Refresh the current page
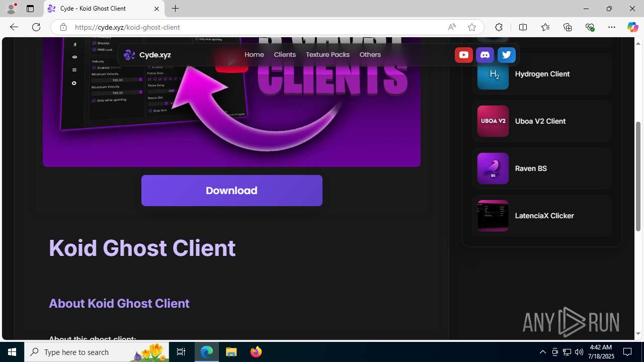 pyautogui.click(x=36, y=27)
